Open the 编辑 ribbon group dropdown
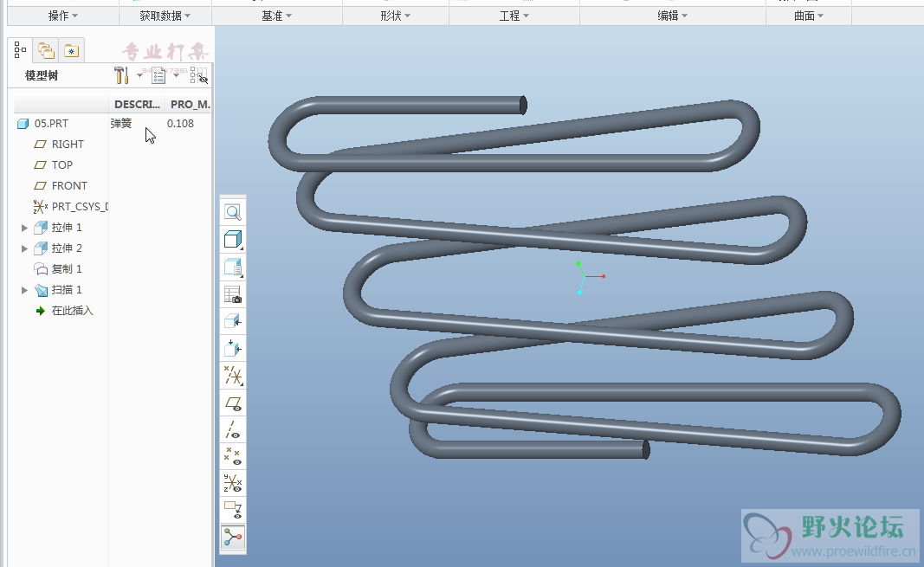This screenshot has height=567, width=924. tap(673, 16)
